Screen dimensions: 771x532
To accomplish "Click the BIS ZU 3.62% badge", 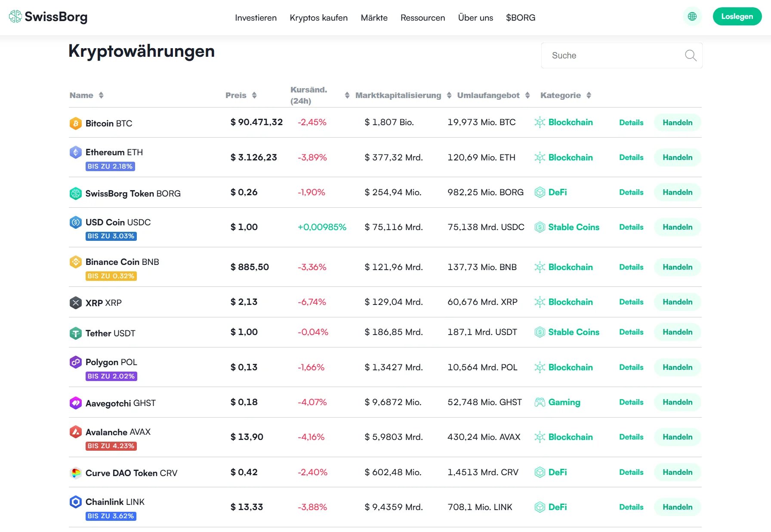I will pos(111,516).
